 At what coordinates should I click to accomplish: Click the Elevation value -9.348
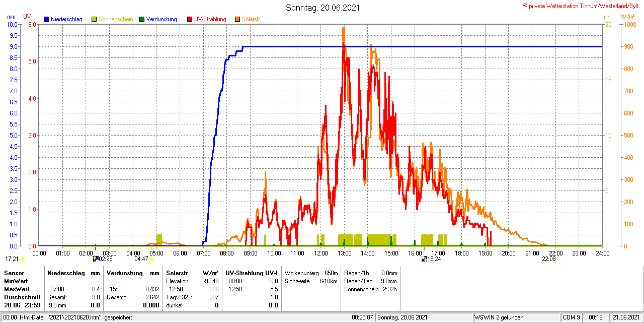(210, 281)
